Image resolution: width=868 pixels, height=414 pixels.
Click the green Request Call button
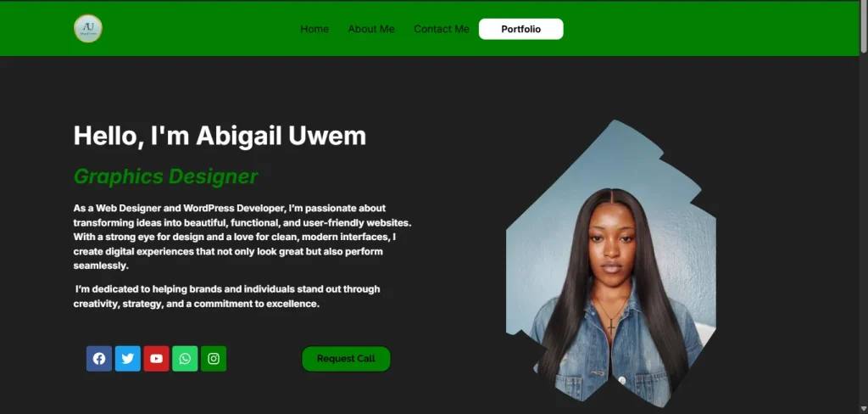(346, 359)
